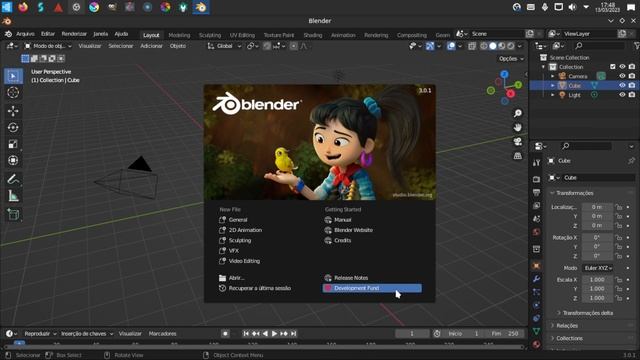Switch to solid viewport shading
Screen dimensions: 640x360
click(x=493, y=46)
